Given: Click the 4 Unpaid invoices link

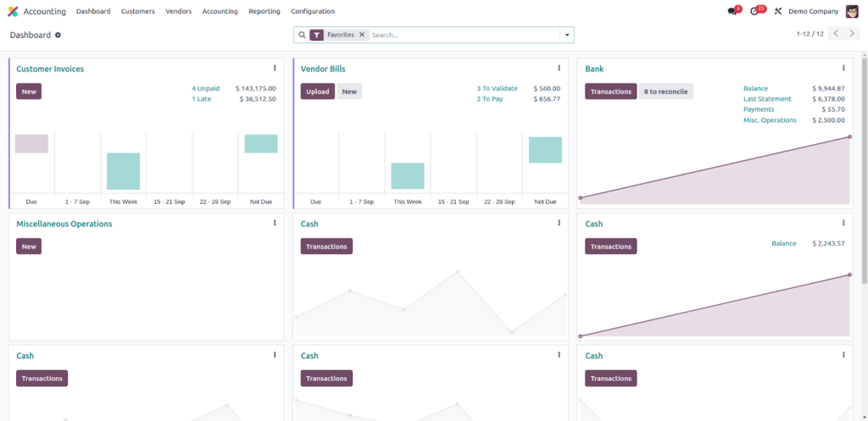Looking at the screenshot, I should coord(205,88).
